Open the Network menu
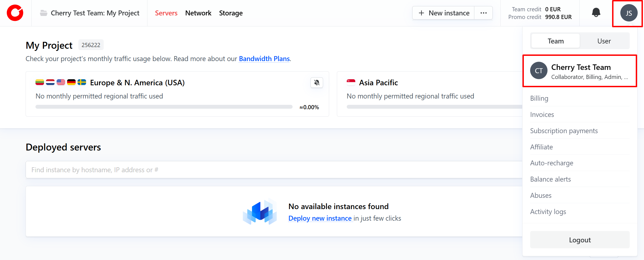 pyautogui.click(x=198, y=13)
